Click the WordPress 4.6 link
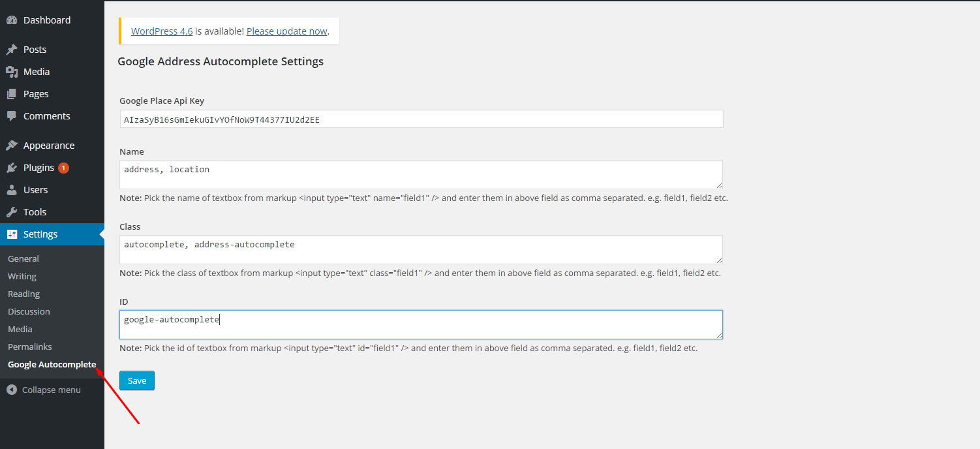The image size is (980, 449). coord(162,31)
